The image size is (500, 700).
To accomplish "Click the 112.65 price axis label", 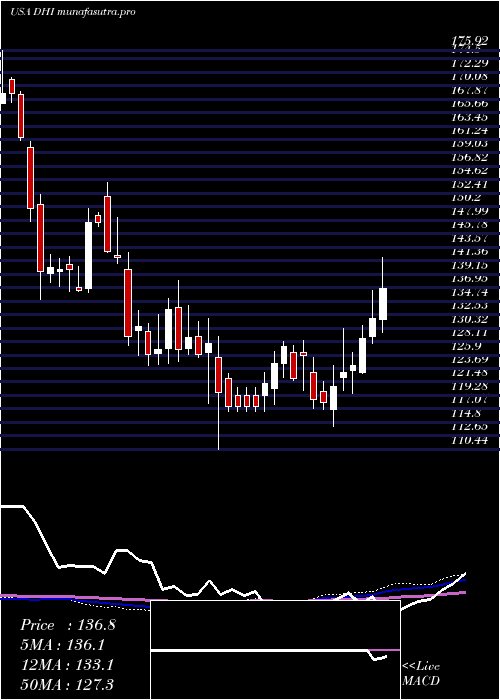I will point(469,426).
